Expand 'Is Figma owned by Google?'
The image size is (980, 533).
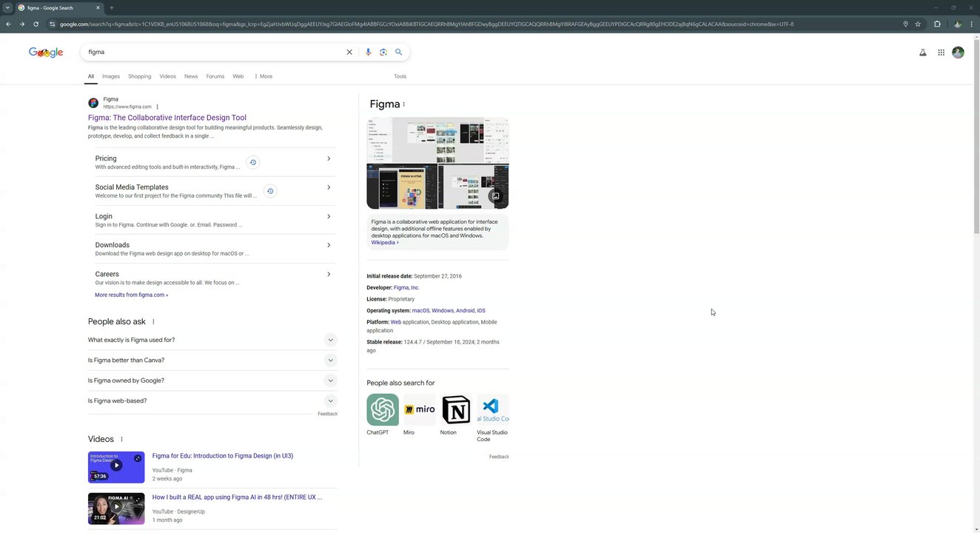(x=212, y=381)
